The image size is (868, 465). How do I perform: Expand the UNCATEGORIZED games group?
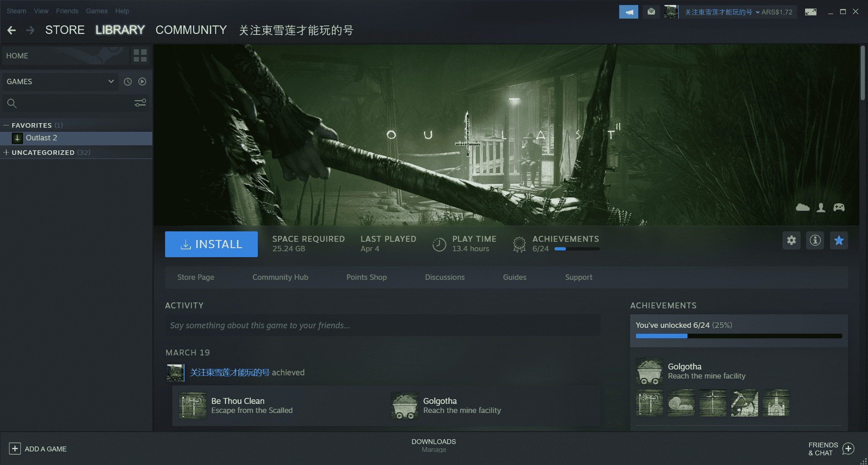coord(5,152)
